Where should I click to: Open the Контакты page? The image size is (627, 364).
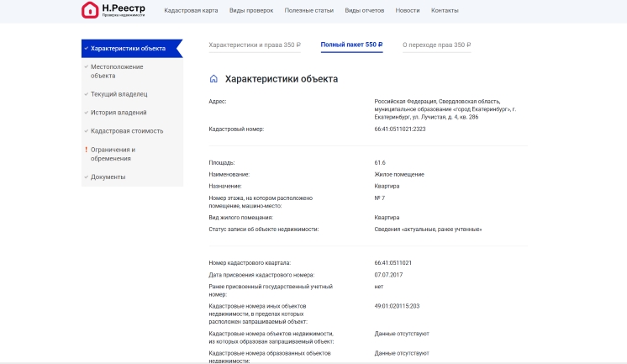click(445, 10)
